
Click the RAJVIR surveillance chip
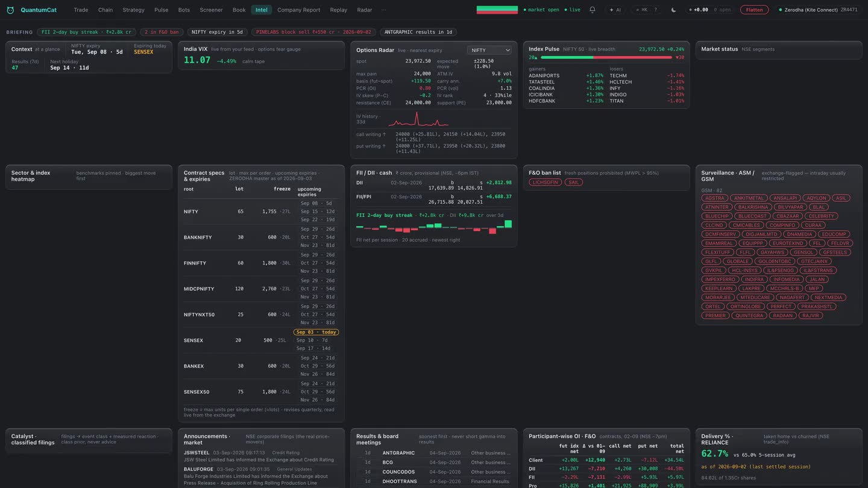coord(811,316)
